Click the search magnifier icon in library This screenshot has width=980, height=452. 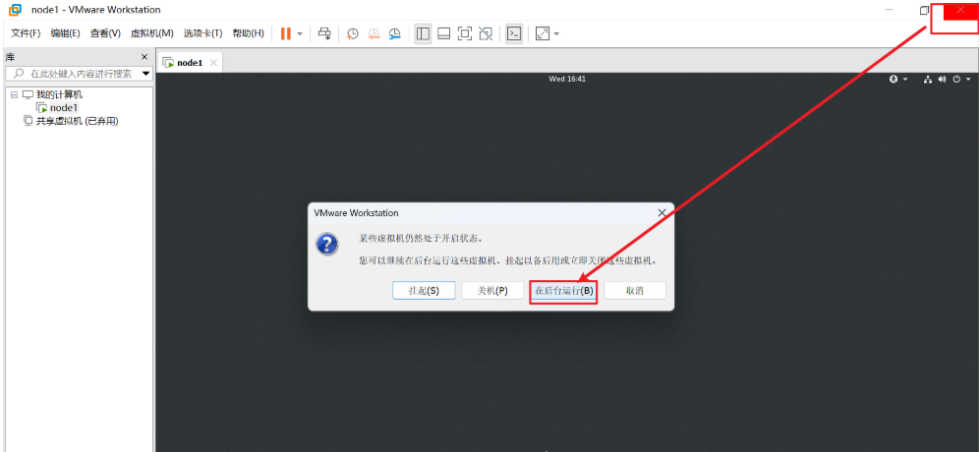pos(19,74)
